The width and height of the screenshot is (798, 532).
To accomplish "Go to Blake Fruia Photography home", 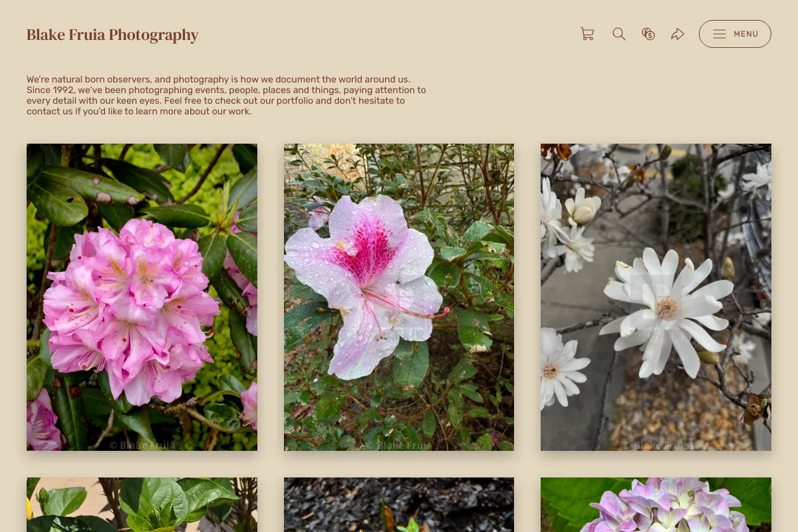I will (112, 35).
